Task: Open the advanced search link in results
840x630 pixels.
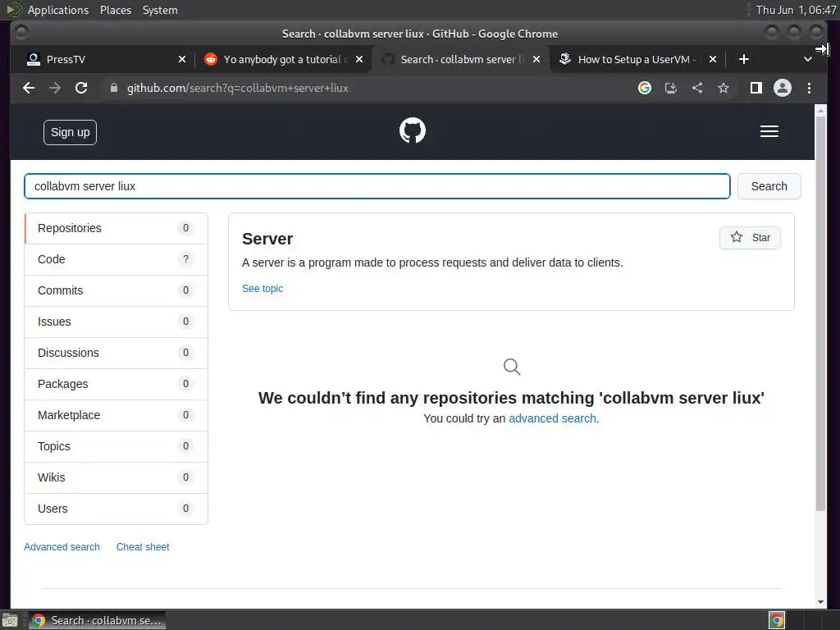Action: (x=552, y=418)
